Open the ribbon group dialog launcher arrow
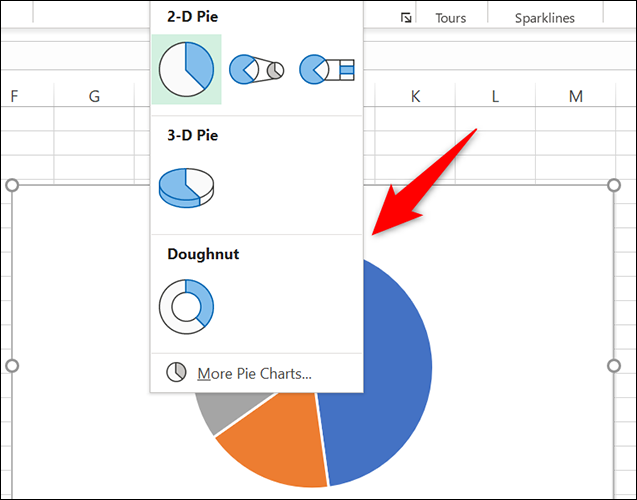Image resolution: width=637 pixels, height=500 pixels. (x=406, y=18)
